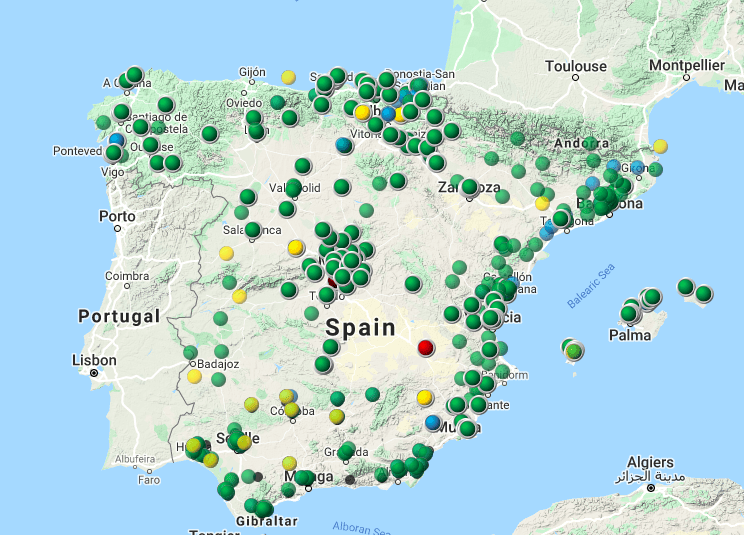
Task: Click the Gibraltar label
Action: pos(267,521)
